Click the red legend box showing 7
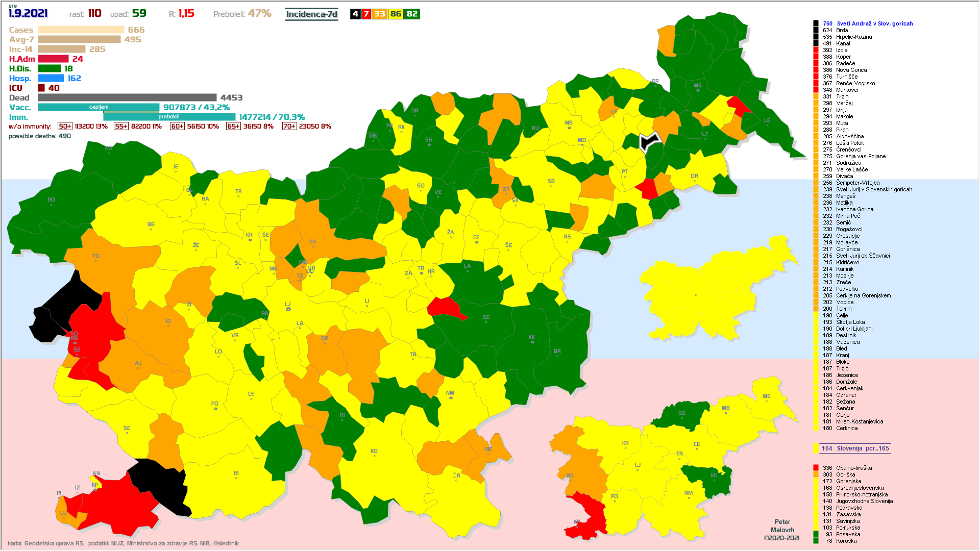980x551 pixels. 366,14
